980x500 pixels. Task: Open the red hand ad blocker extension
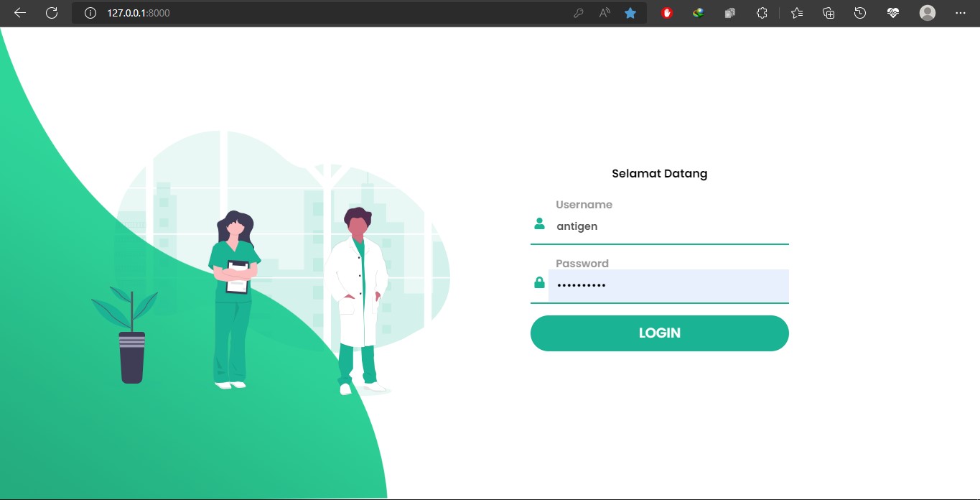click(x=667, y=13)
